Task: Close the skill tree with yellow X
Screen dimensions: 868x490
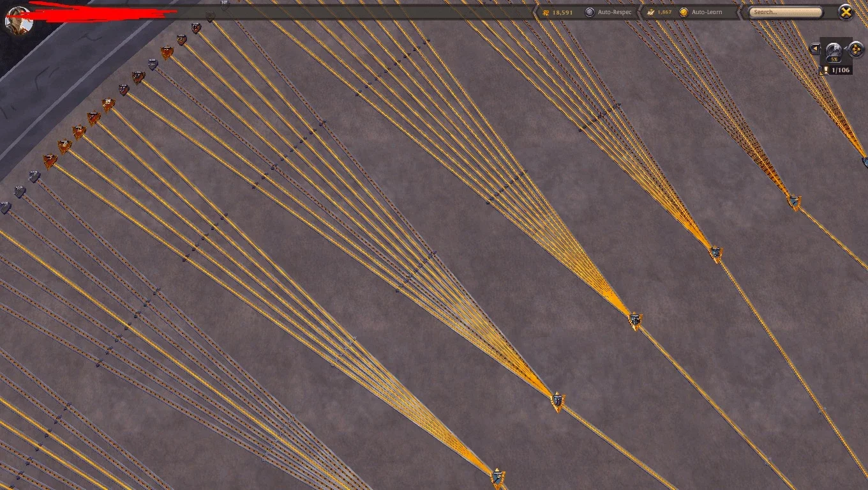Action: (846, 11)
